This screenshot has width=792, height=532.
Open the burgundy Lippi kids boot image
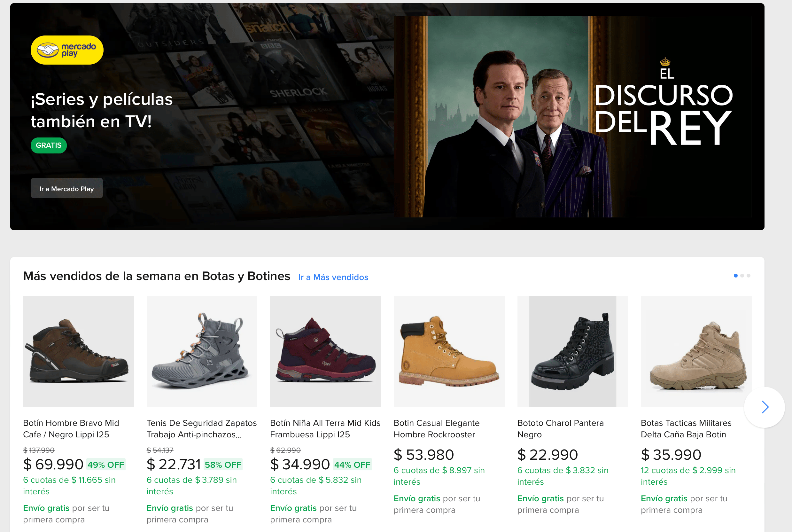(x=325, y=351)
